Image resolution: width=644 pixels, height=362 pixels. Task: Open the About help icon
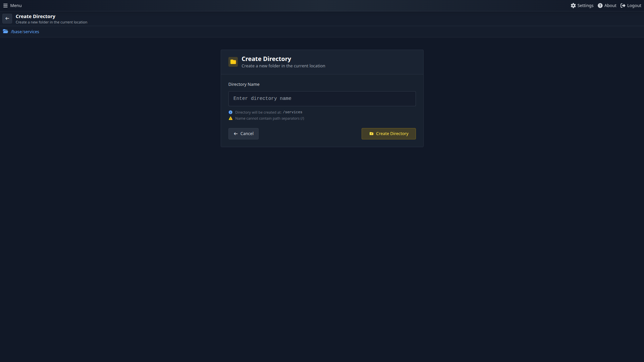(600, 5)
